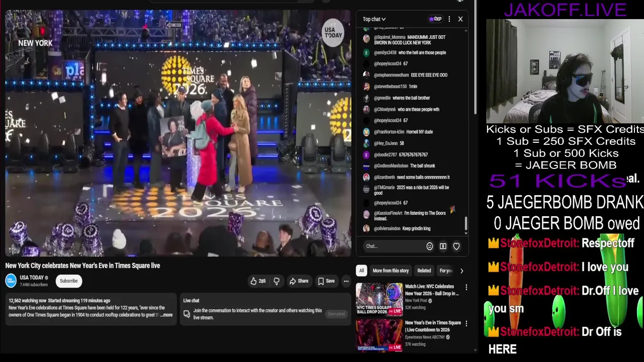Image resolution: width=644 pixels, height=362 pixels.
Task: Subscribe to USA TODAY channel
Action: (69, 281)
